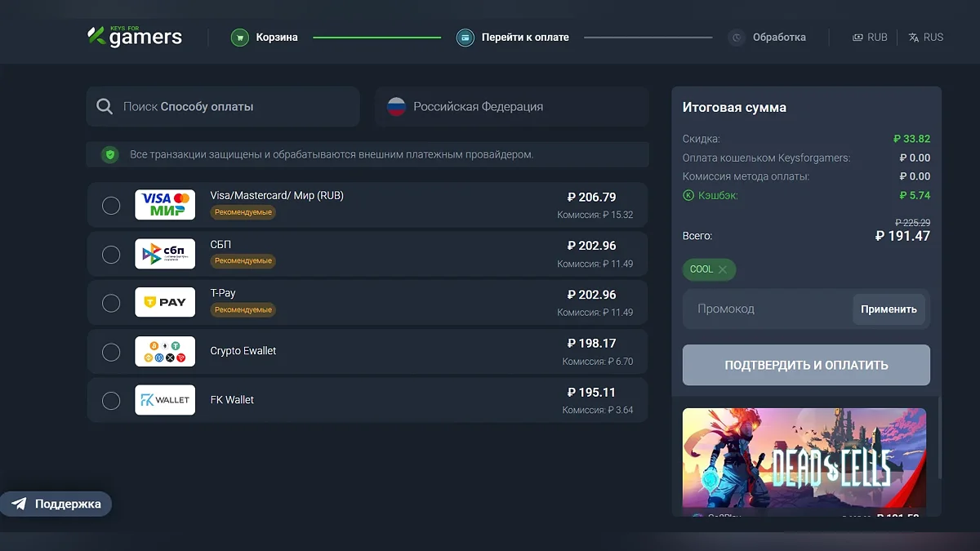The width and height of the screenshot is (980, 551).
Task: Click the Visa/Mastercard/Мир logo
Action: [x=165, y=205]
